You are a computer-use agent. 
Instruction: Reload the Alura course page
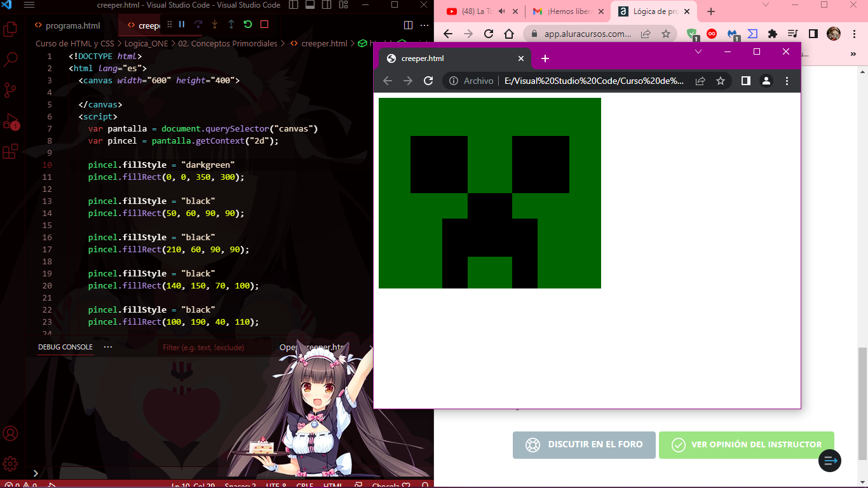pyautogui.click(x=489, y=34)
